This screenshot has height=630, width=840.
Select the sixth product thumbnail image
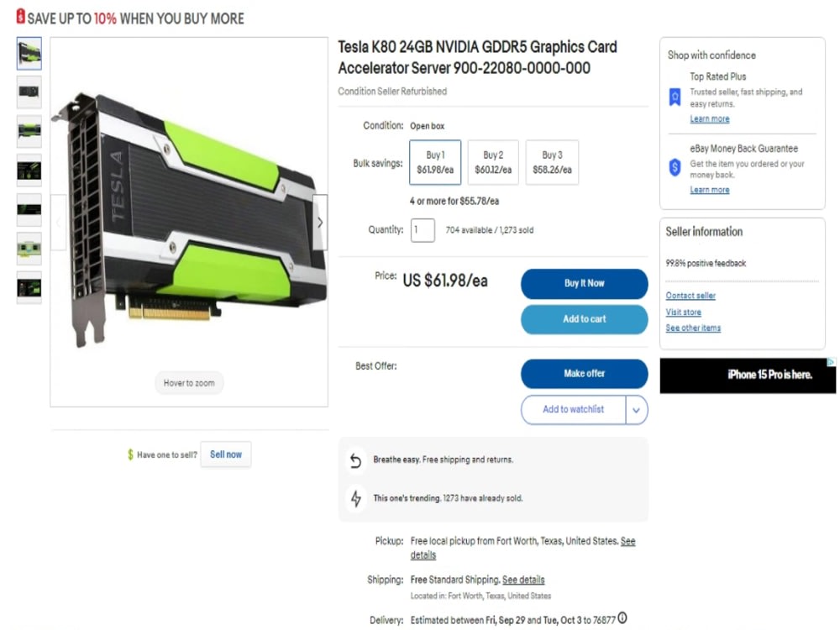click(x=29, y=249)
